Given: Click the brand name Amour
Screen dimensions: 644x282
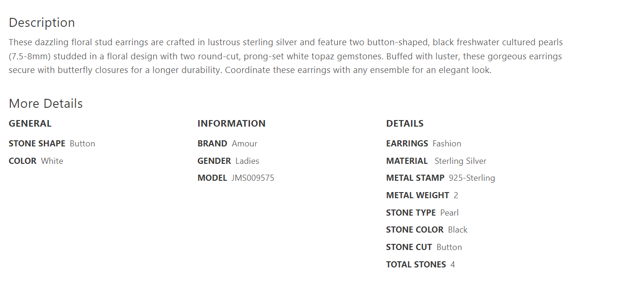Looking at the screenshot, I should click(244, 144).
